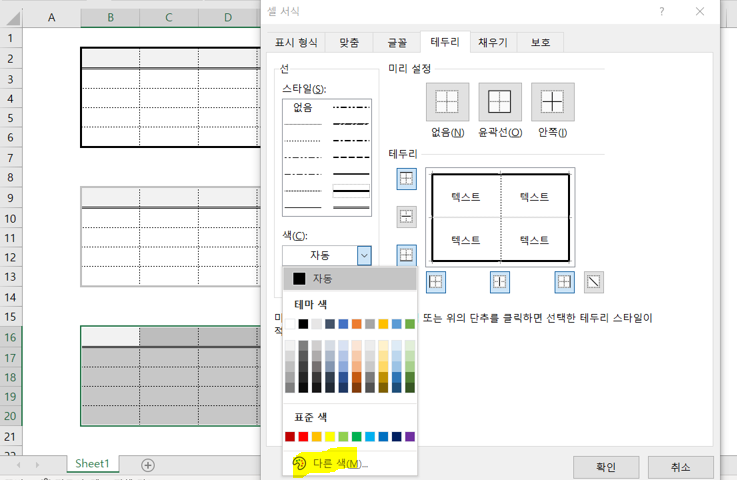737x480 pixels.
Task: Switch to the 맞춤 tab
Action: [x=349, y=43]
